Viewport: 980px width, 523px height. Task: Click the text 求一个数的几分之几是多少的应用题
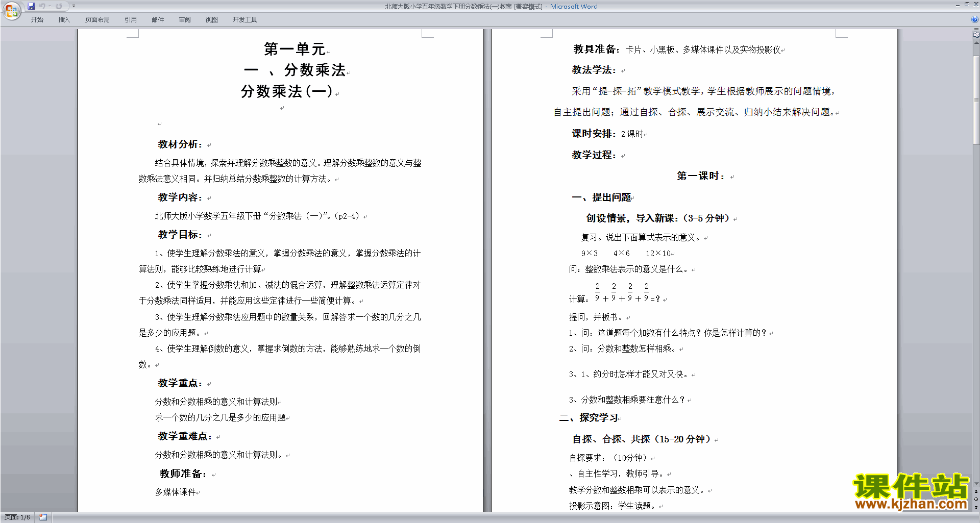(x=220, y=417)
